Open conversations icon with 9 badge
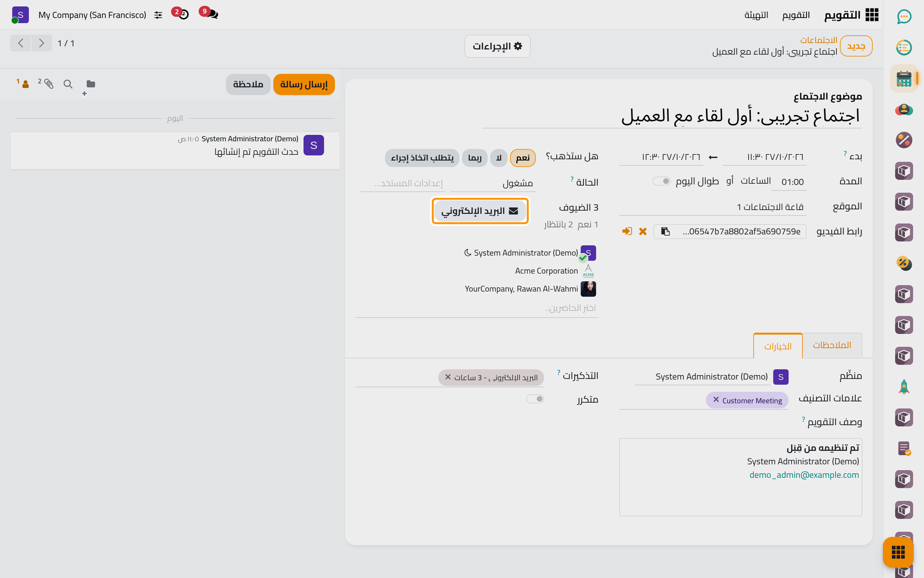 (x=212, y=14)
